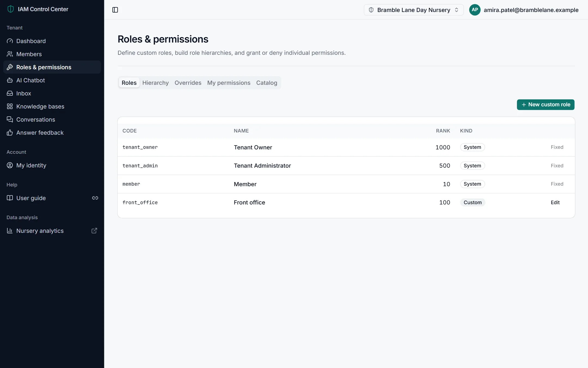Select the Roles tab
Screen dimensions: 588x368
pyautogui.click(x=129, y=83)
